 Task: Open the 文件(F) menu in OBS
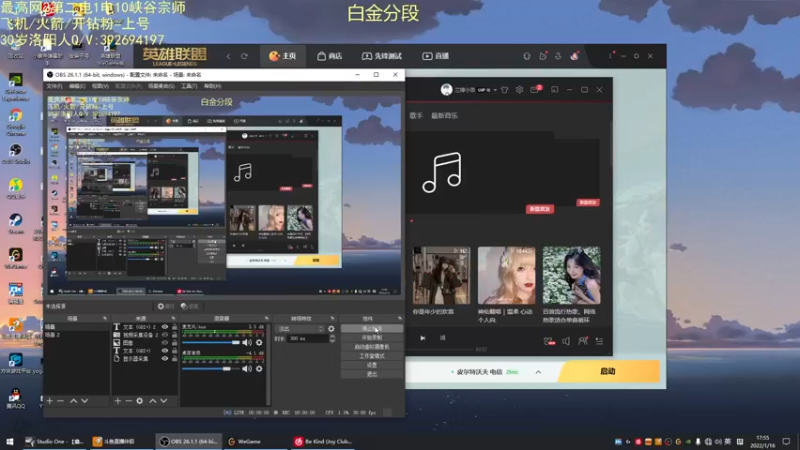click(54, 86)
